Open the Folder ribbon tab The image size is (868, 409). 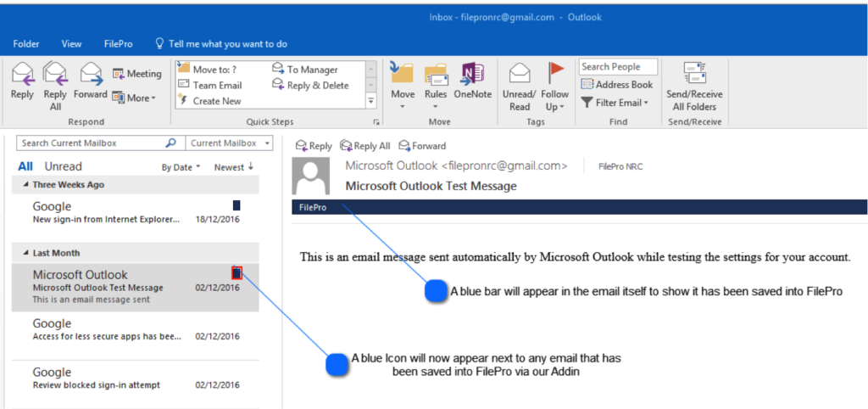pos(26,44)
